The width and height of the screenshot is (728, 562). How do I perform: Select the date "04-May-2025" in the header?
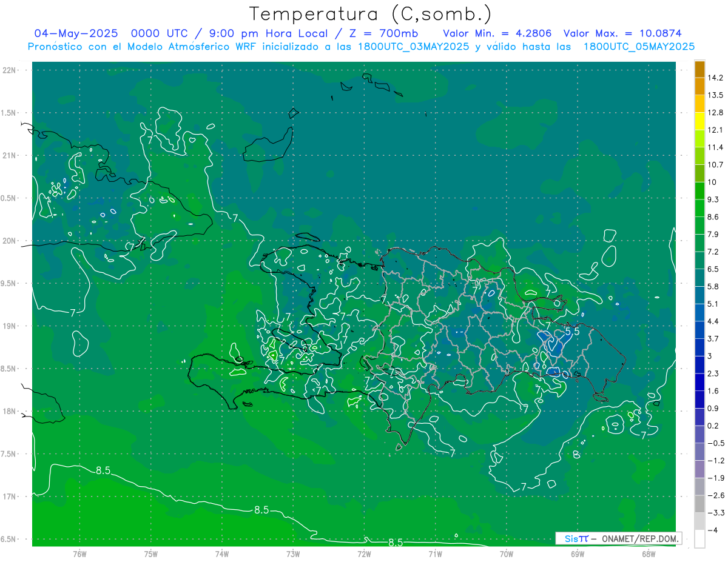76,33
